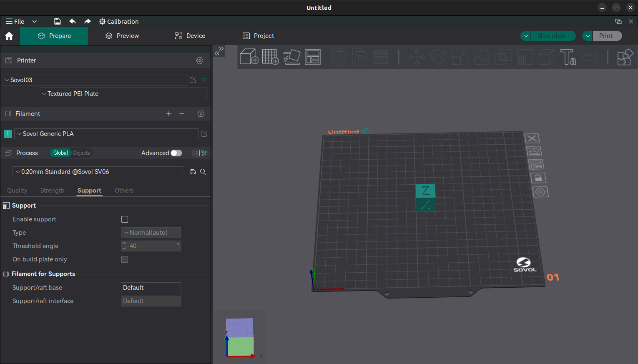The height and width of the screenshot is (364, 638).
Task: Toggle the Advanced mode switch
Action: coord(176,153)
